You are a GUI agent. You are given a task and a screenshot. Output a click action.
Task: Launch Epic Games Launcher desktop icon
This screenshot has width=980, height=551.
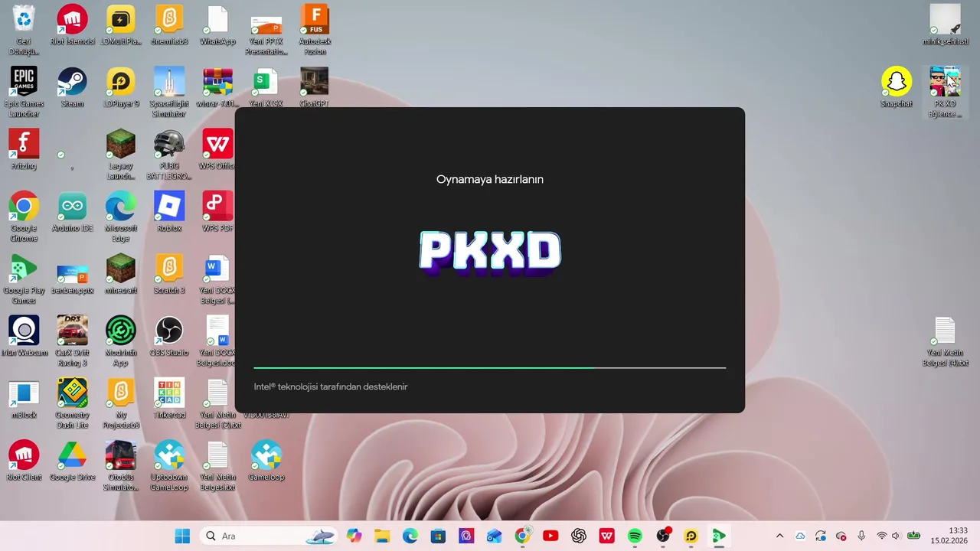(x=24, y=92)
